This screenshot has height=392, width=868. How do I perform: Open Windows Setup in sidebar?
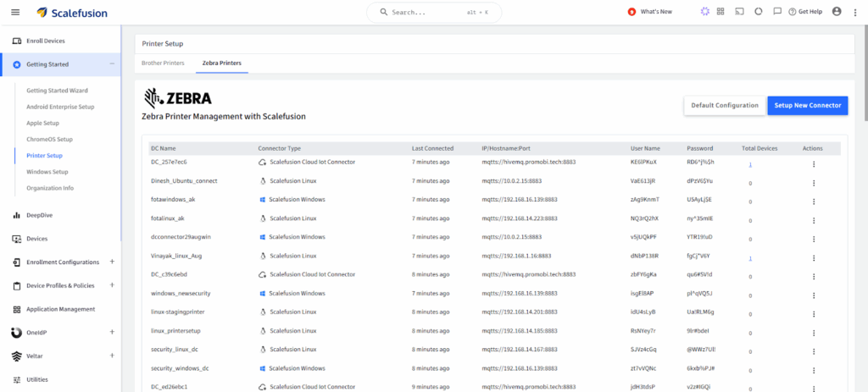(47, 172)
